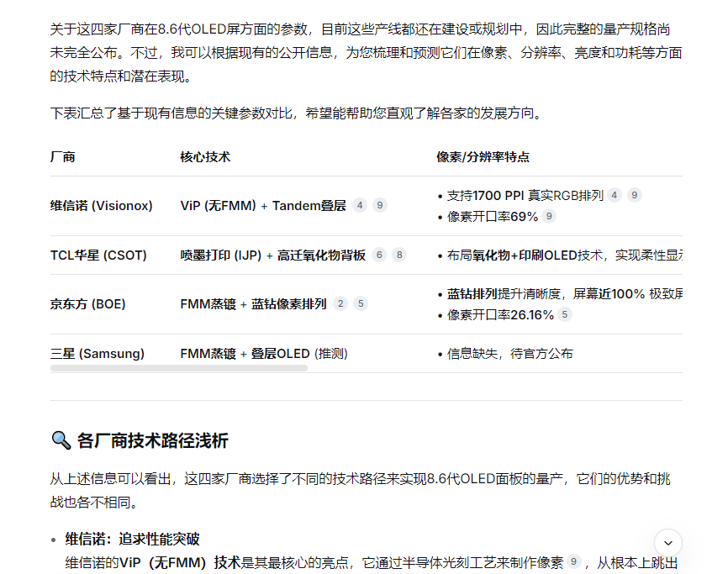Click the paragraph starting 关于这四家厂商
Screen dimensions: 728x574
366,52
